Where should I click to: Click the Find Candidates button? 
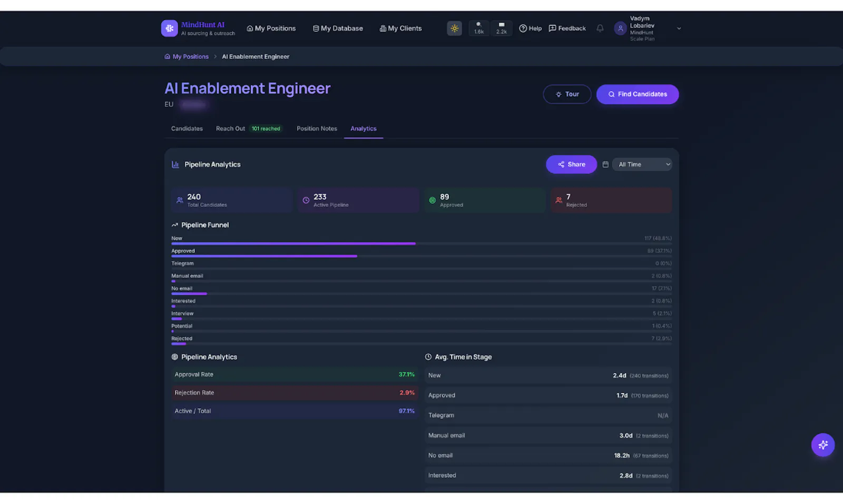click(x=637, y=94)
